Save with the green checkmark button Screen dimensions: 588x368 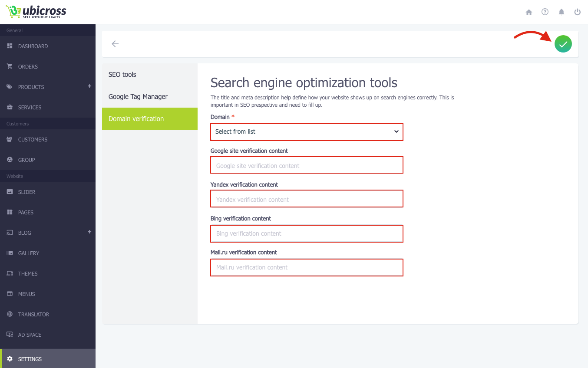563,44
